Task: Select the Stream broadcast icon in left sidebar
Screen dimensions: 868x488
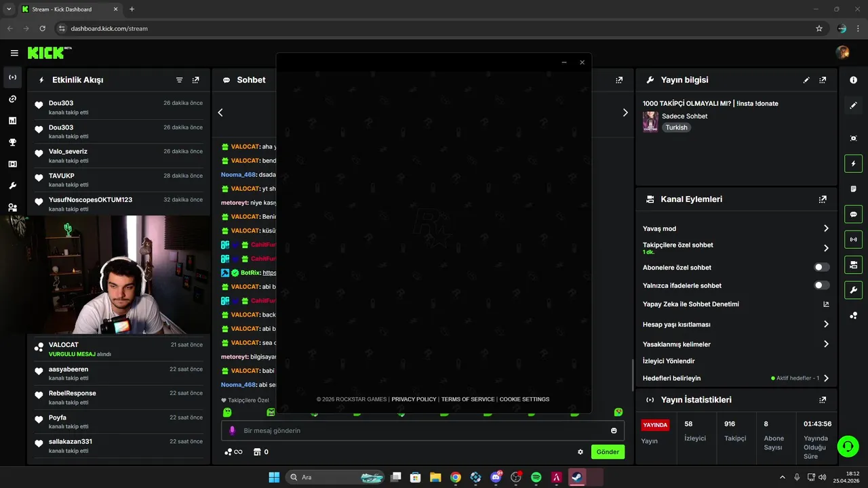Action: pyautogui.click(x=12, y=77)
